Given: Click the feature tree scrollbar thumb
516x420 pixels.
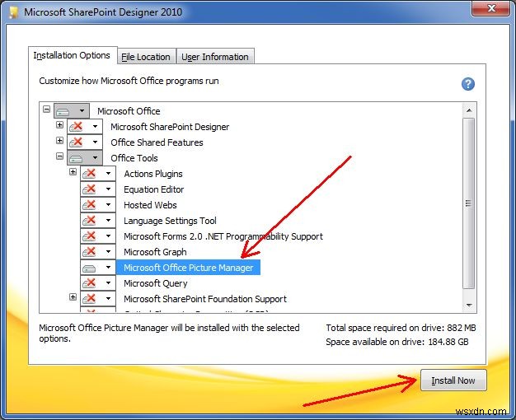Looking at the screenshot, I should pyautogui.click(x=469, y=203).
